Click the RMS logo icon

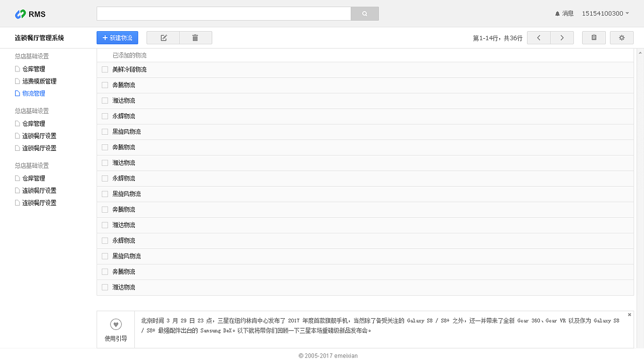tap(20, 14)
